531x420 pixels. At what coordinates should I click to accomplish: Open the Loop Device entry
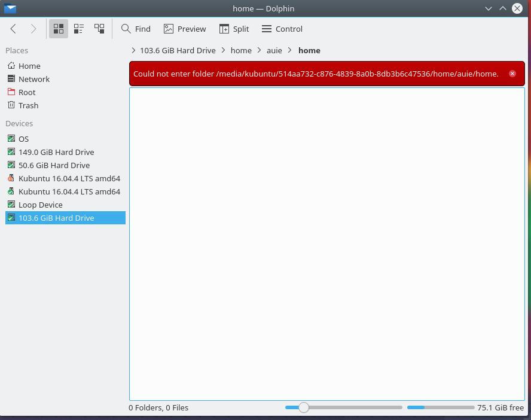[x=40, y=205]
